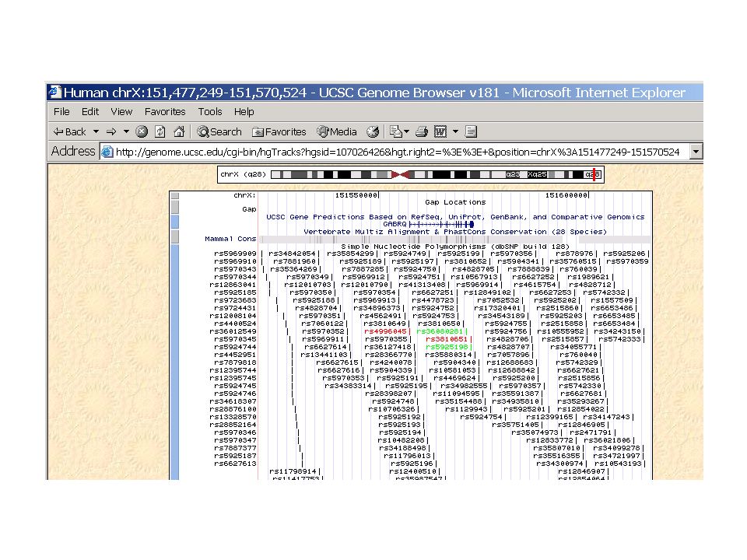The width and height of the screenshot is (747, 560).
Task: Click the q23 band on chromosome ideogram
Action: 513,174
